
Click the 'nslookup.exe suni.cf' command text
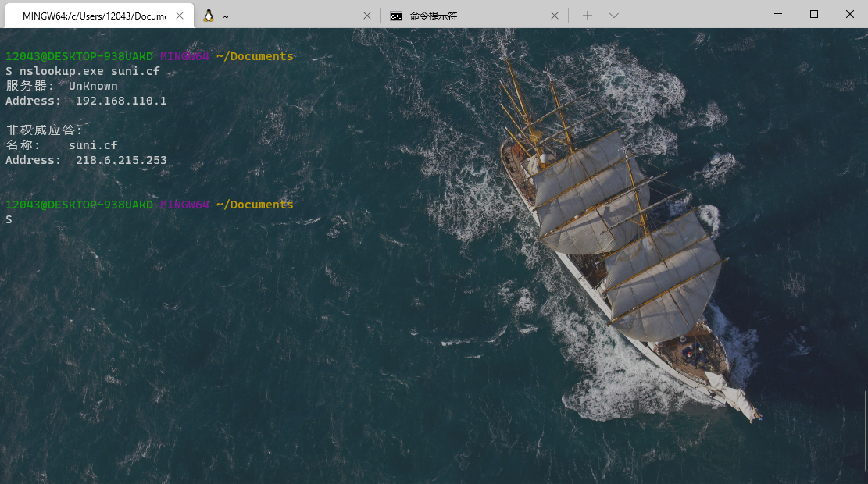point(90,71)
